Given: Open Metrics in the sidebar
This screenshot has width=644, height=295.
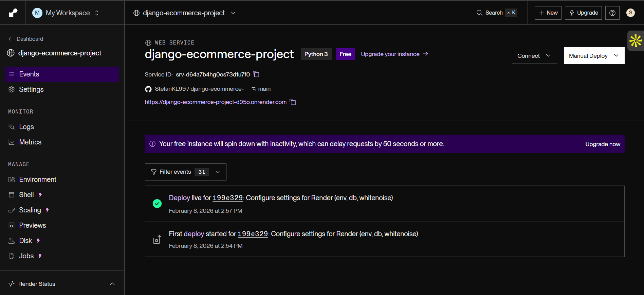Looking at the screenshot, I should (x=62, y=142).
